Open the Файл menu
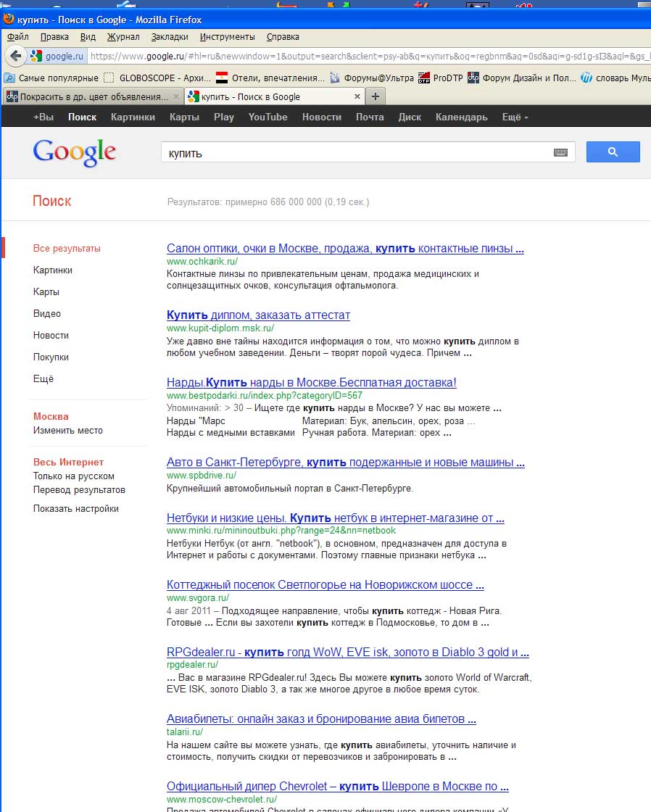651x812 pixels. point(17,37)
